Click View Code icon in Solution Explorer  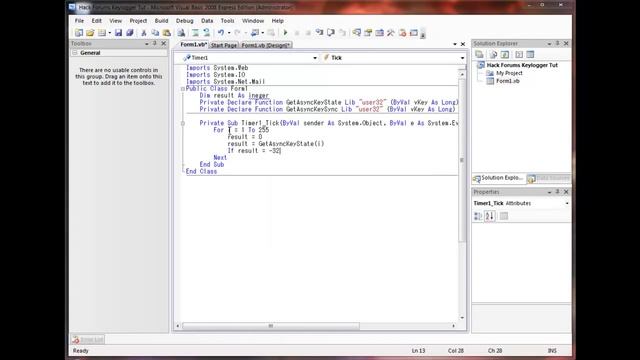click(519, 54)
